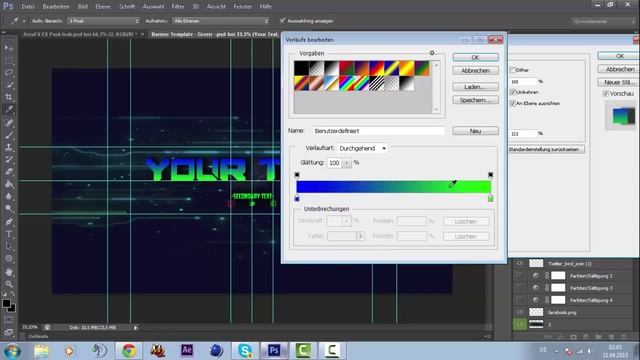The width and height of the screenshot is (640, 360).
Task: Open the Datei menu
Action: pos(28,7)
